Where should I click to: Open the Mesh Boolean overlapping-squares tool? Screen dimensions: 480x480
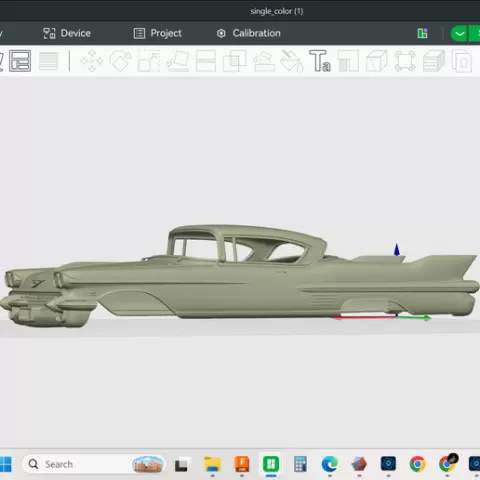234,61
